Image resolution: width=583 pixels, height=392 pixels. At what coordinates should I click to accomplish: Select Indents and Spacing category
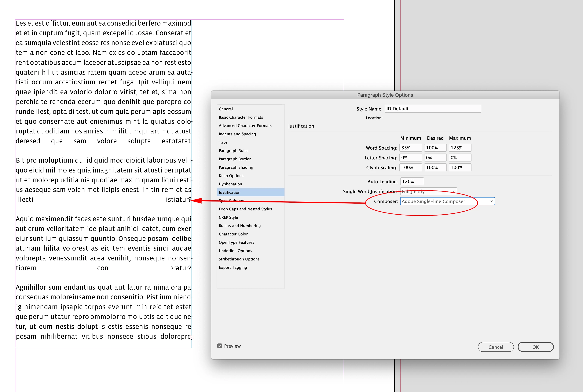click(x=237, y=134)
